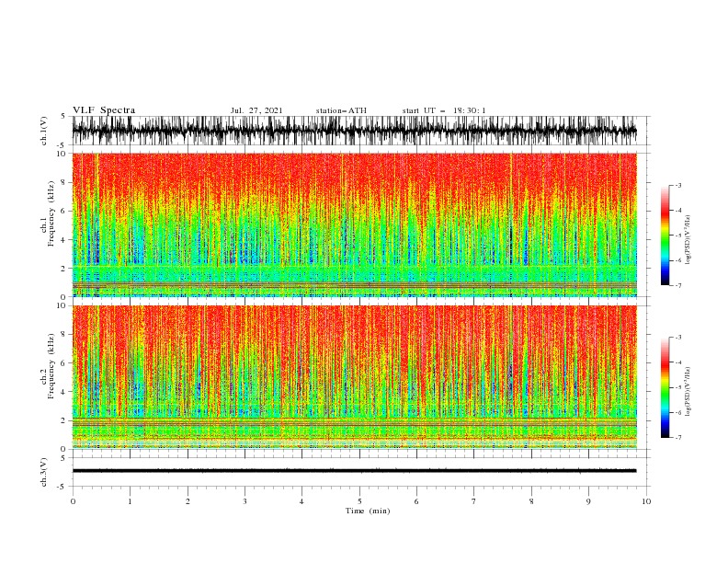Click the '8' kHz tick on ch.1 axis

(x=65, y=182)
